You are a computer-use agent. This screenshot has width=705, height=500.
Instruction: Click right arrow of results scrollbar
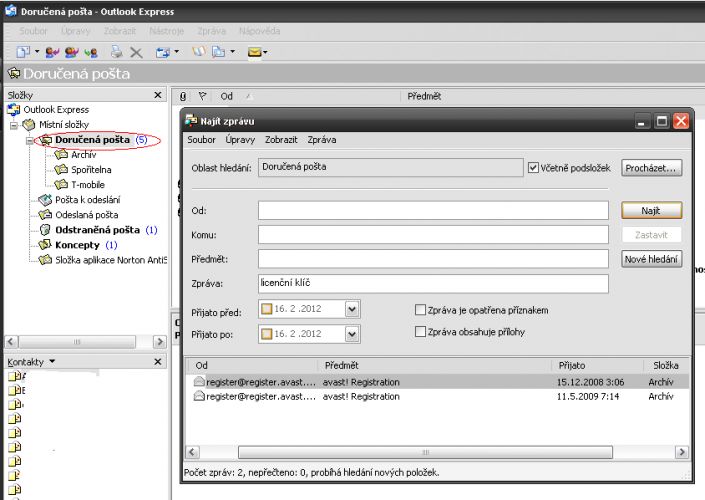pos(682,452)
